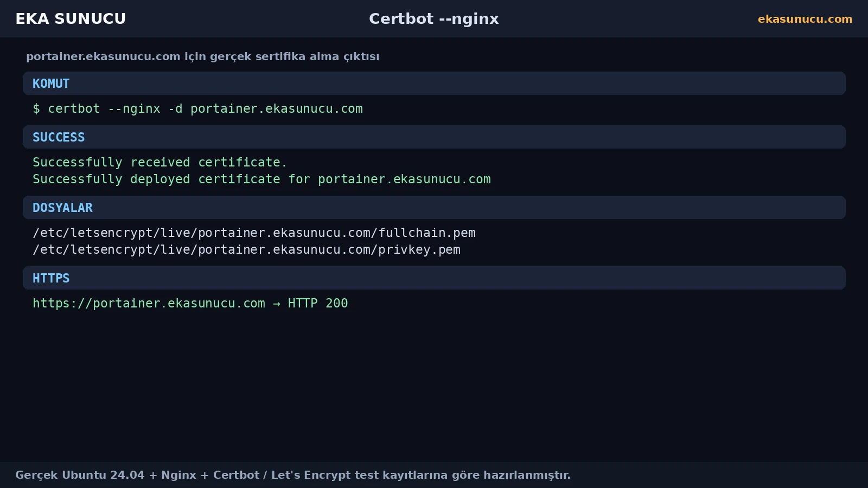Click the KOMUT section header
This screenshot has width=868, height=488.
pos(434,84)
